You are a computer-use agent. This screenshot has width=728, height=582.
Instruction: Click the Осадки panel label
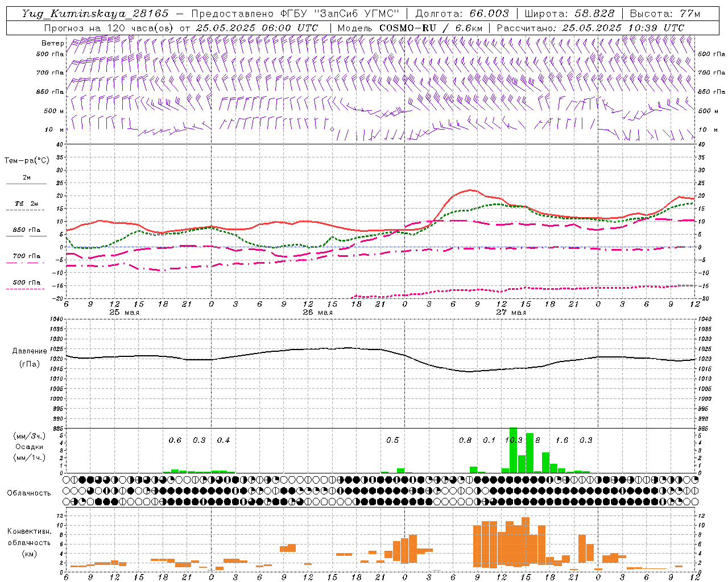(28, 447)
